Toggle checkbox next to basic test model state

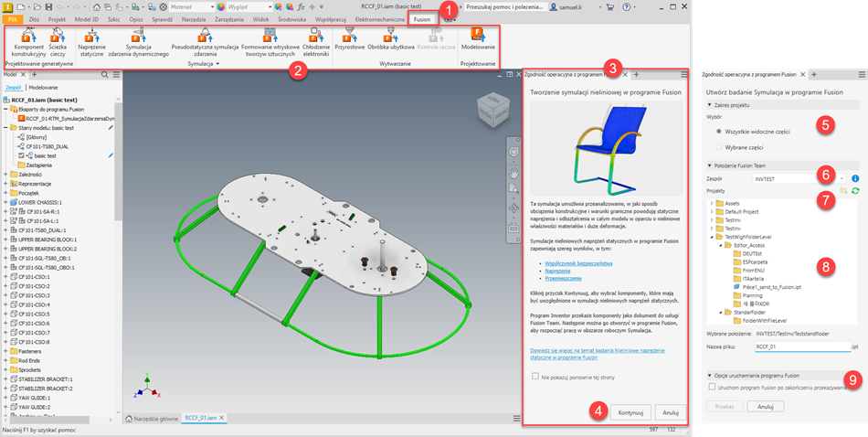pos(21,156)
